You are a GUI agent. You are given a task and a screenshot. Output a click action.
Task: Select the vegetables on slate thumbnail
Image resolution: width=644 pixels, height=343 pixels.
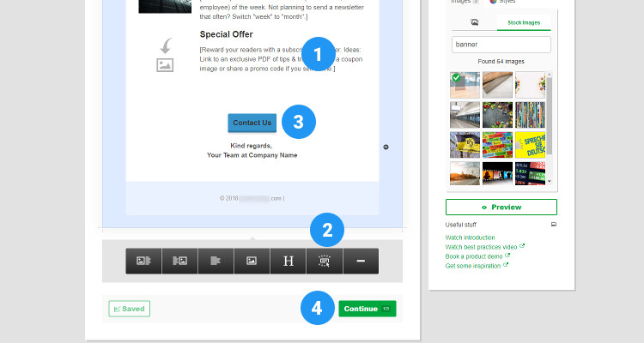pos(497,115)
